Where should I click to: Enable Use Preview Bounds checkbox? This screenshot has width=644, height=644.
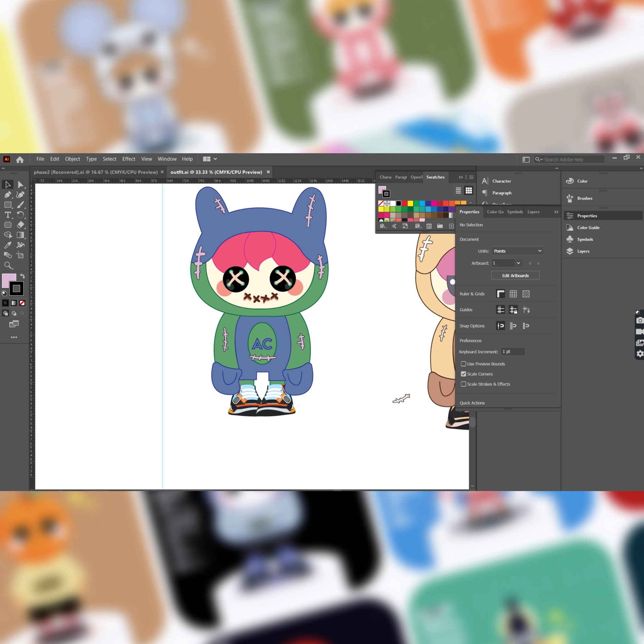click(x=463, y=364)
